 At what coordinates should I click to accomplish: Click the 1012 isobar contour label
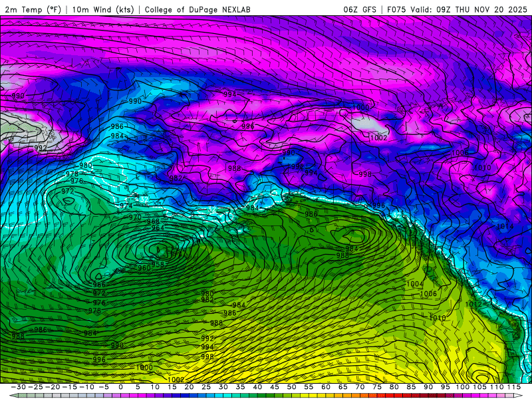click(x=473, y=304)
